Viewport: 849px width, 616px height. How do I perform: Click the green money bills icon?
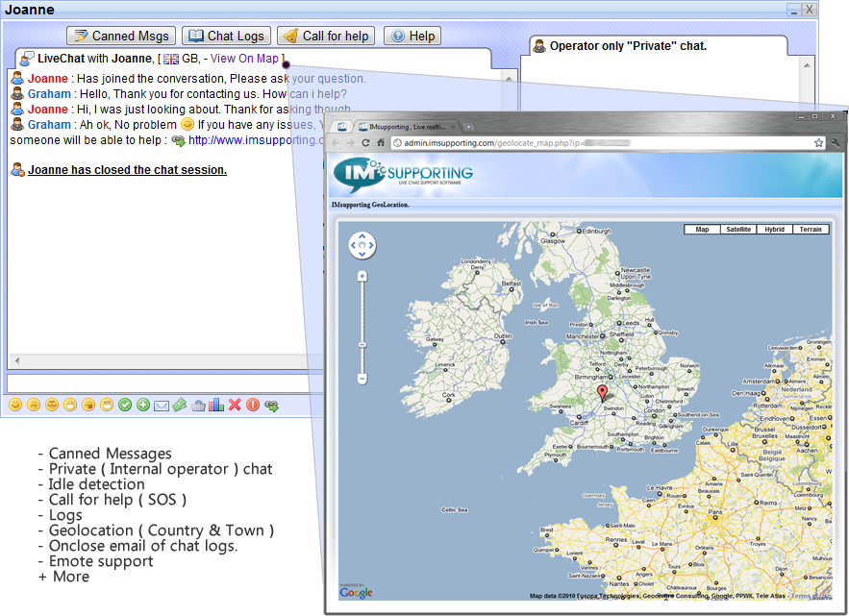(x=180, y=405)
